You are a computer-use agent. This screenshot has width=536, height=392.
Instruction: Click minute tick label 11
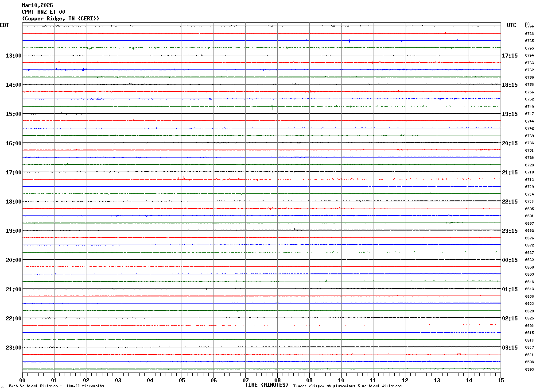coord(373,380)
